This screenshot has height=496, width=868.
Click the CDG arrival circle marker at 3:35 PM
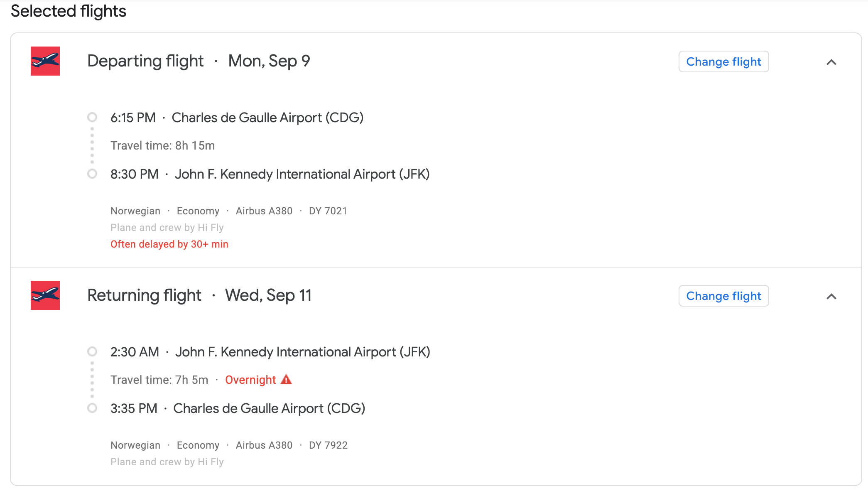click(x=92, y=408)
